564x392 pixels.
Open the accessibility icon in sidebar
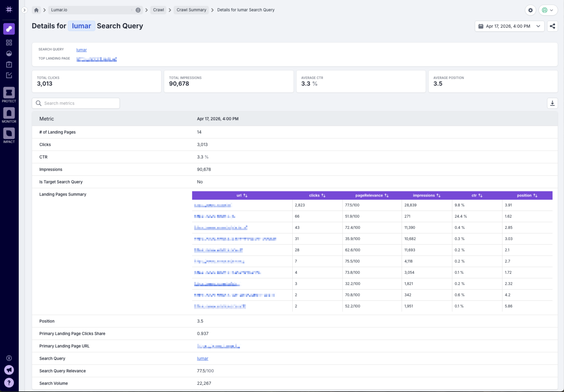pyautogui.click(x=9, y=358)
